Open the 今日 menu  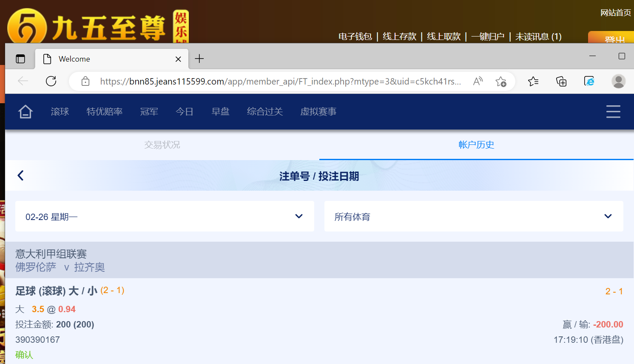185,112
